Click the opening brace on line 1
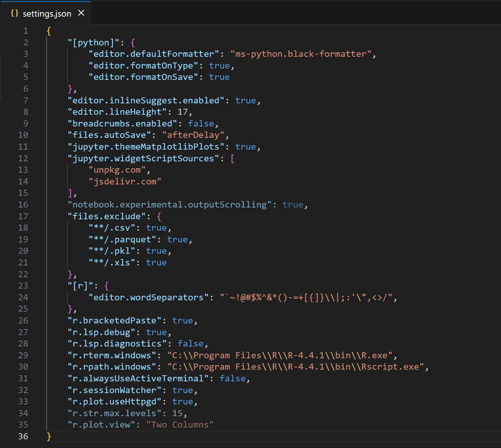Viewport: 501px width, 448px height. [49, 31]
